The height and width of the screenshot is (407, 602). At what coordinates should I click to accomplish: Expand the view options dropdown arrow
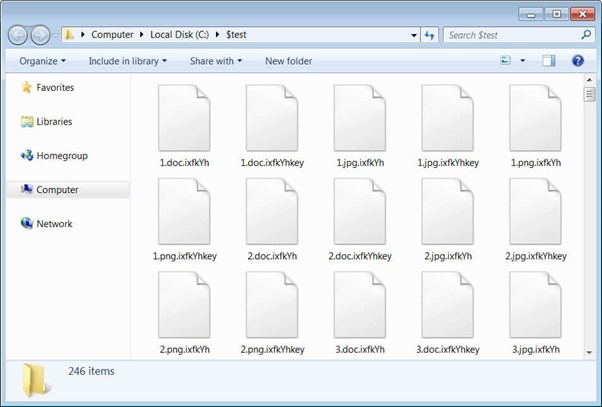(x=522, y=61)
